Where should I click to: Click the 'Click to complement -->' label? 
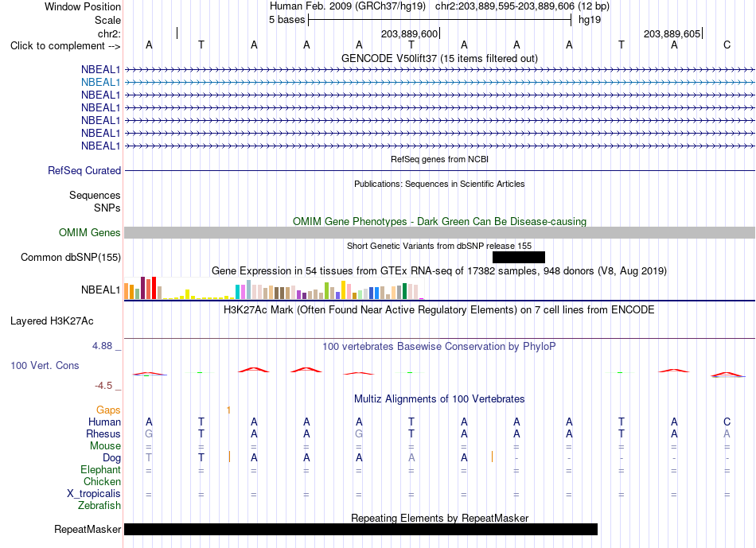[x=65, y=46]
